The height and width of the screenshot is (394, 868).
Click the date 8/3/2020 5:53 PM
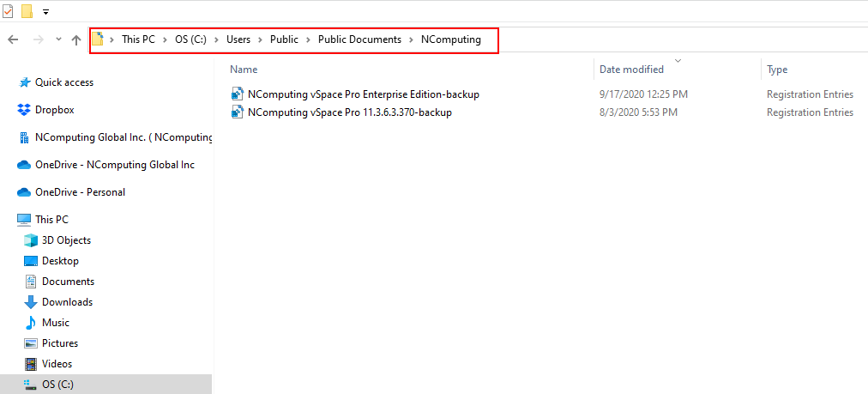(x=638, y=112)
